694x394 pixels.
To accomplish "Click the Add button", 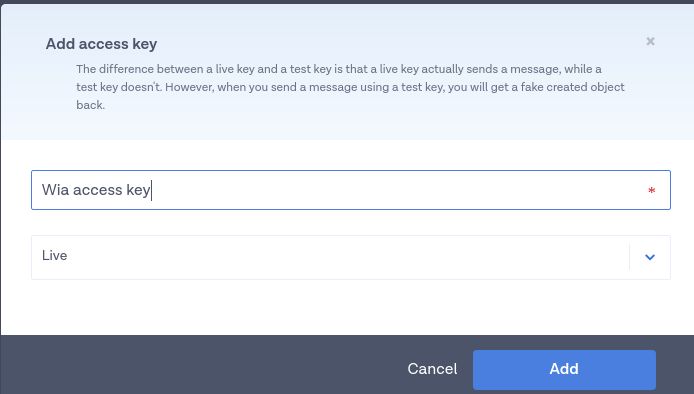I will tap(564, 370).
